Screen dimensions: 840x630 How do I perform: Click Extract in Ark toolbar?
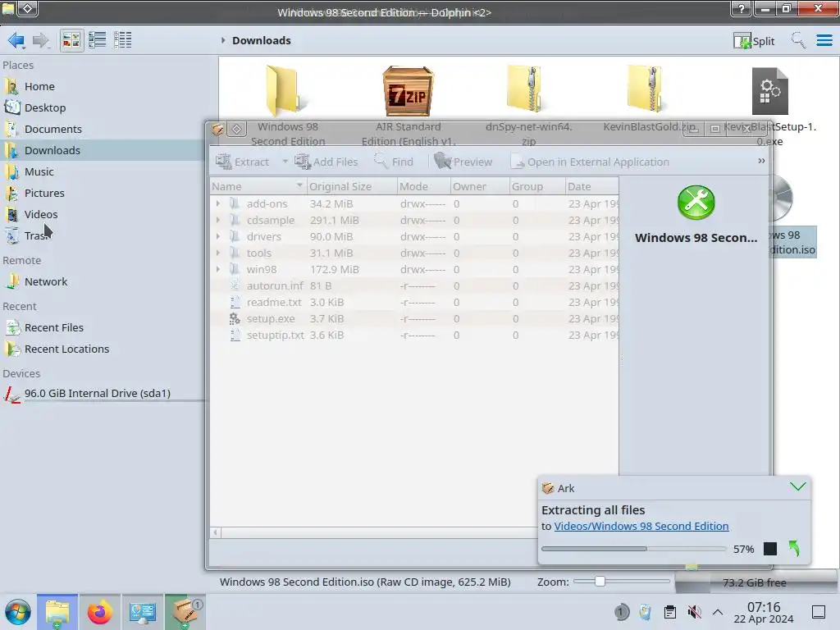pos(243,162)
